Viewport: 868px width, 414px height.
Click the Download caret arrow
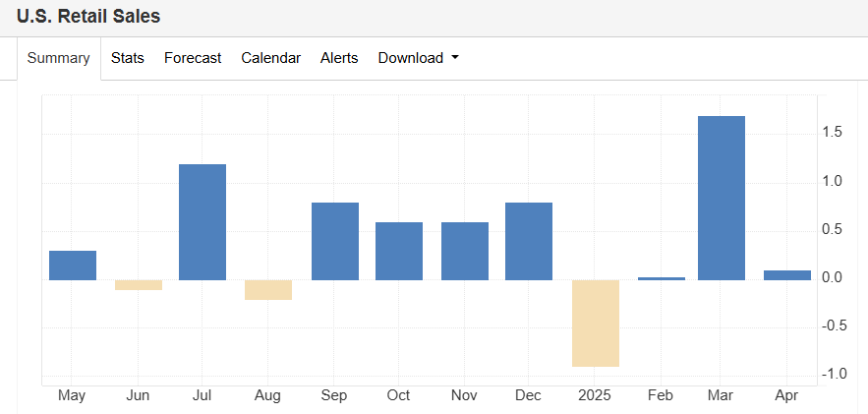(x=455, y=58)
